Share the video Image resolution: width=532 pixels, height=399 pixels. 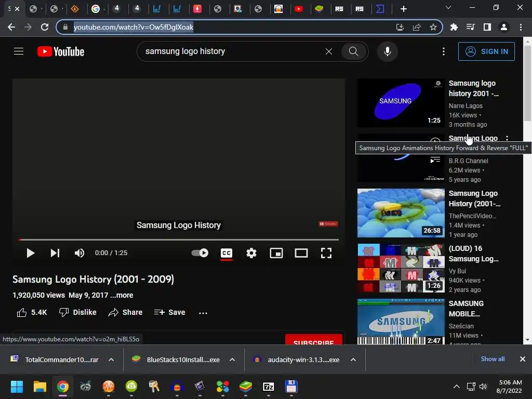125,312
